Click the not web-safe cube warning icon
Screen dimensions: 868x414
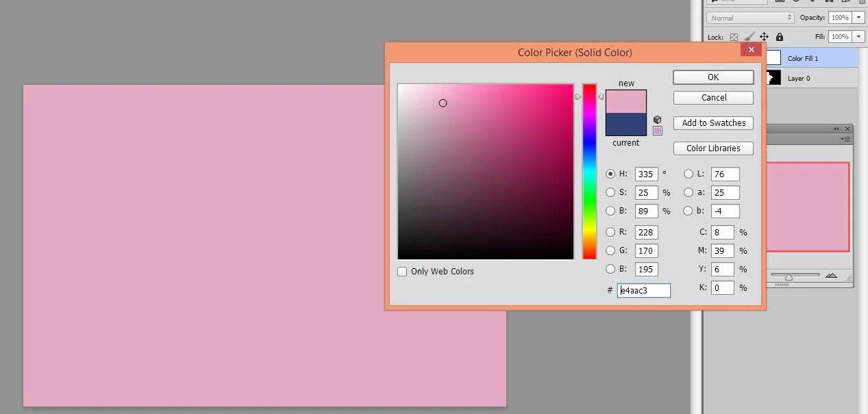click(657, 120)
